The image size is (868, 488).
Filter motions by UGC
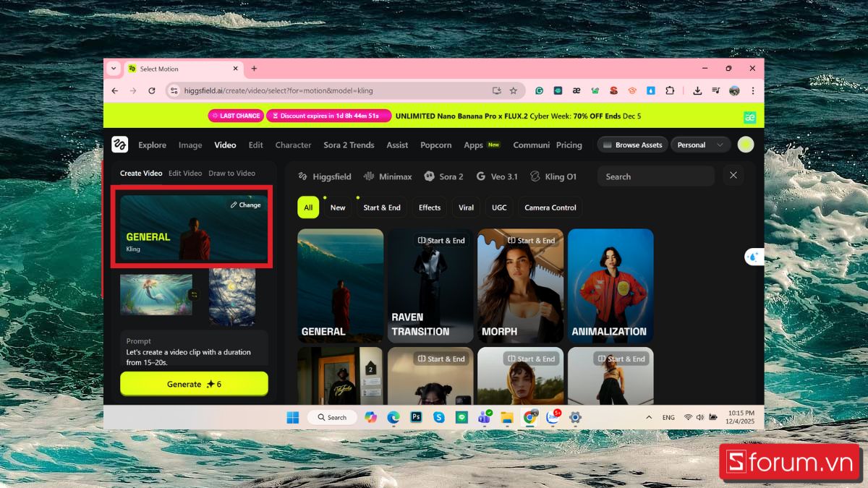(x=499, y=207)
